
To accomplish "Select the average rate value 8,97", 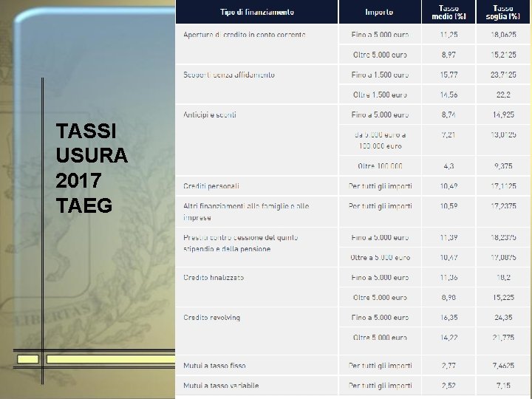I will (449, 55).
